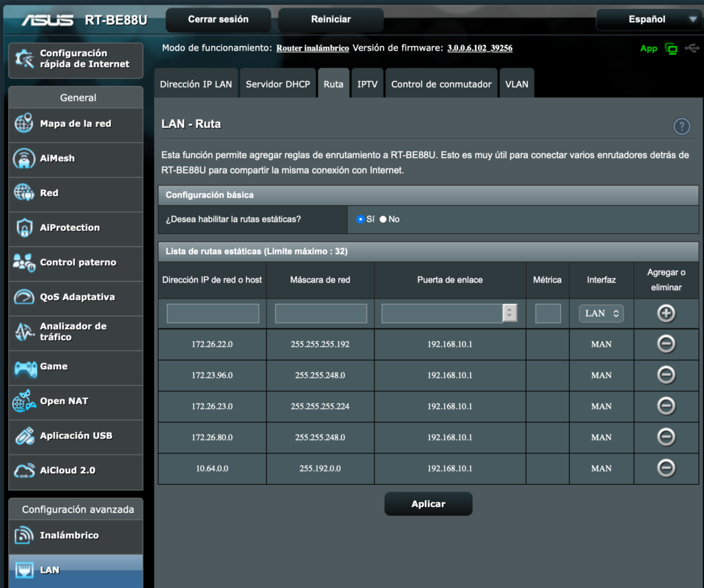The width and height of the screenshot is (704, 588).
Task: Focus the Métrica input field
Action: pos(548,313)
